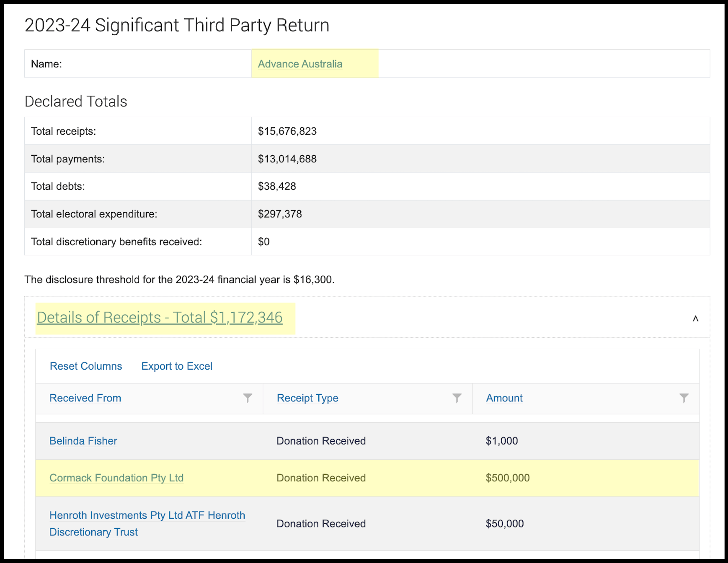
Task: Export receipts table to Excel
Action: pos(177,366)
